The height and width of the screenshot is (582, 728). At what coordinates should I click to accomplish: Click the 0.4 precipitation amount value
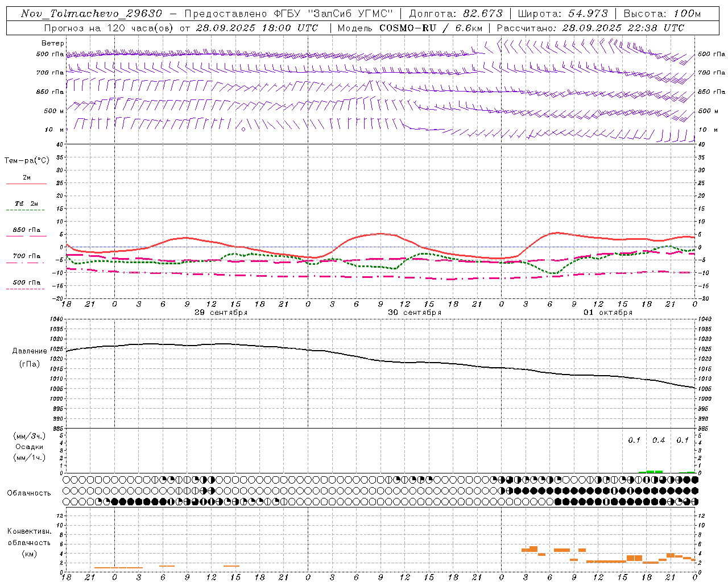coord(659,440)
